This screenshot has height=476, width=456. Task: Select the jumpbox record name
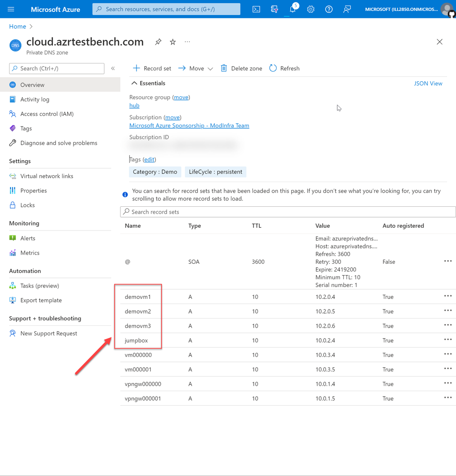(x=136, y=340)
